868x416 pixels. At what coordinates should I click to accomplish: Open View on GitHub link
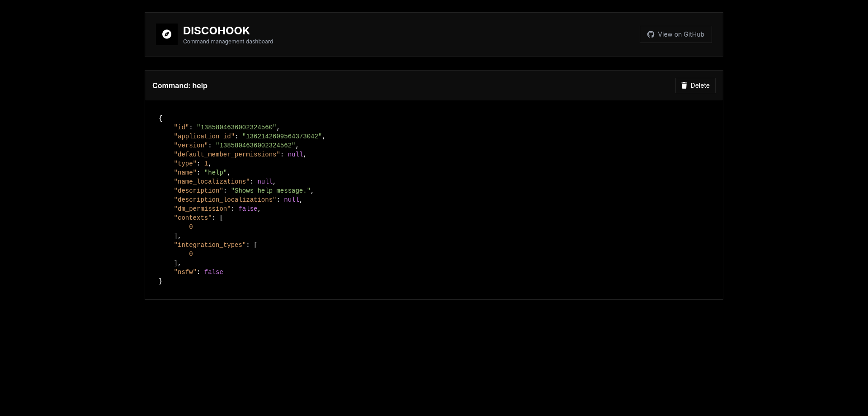675,34
